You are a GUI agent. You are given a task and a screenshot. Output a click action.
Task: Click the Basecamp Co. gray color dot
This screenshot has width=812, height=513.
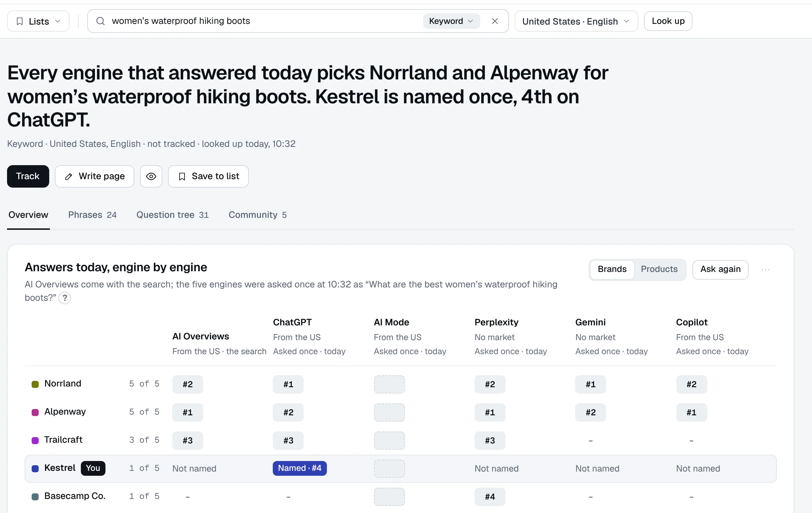tap(35, 497)
